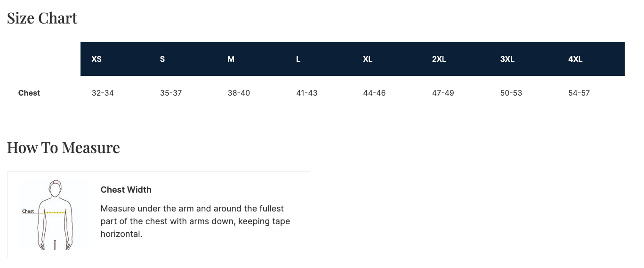Select the 2XL size header
Viewport: 644px width, 268px height.
[439, 59]
